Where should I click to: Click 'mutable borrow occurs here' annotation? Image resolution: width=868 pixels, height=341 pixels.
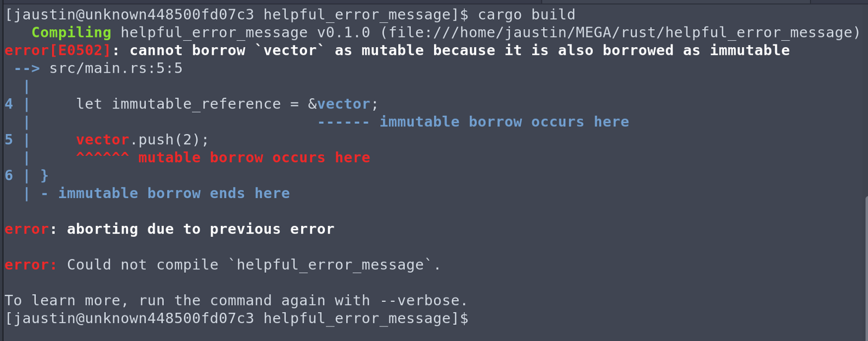pyautogui.click(x=254, y=158)
